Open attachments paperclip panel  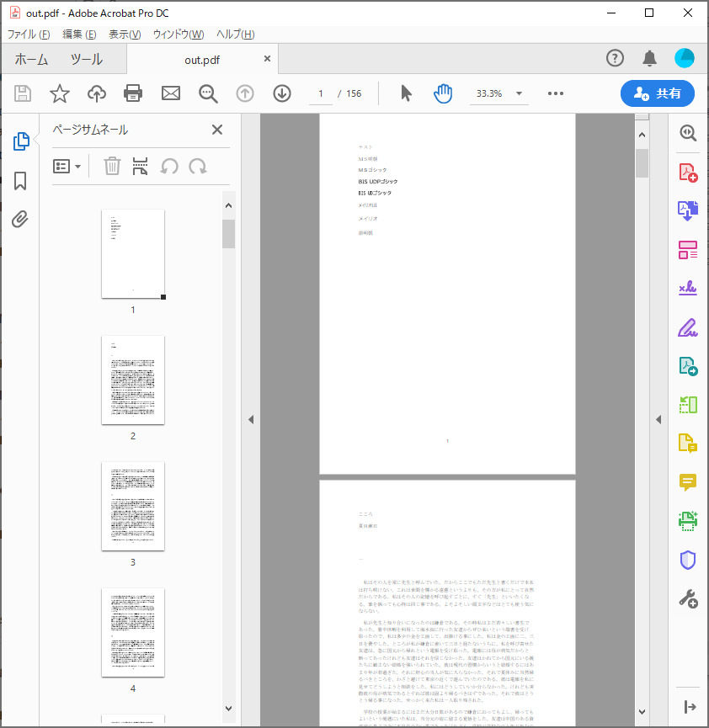pos(20,219)
